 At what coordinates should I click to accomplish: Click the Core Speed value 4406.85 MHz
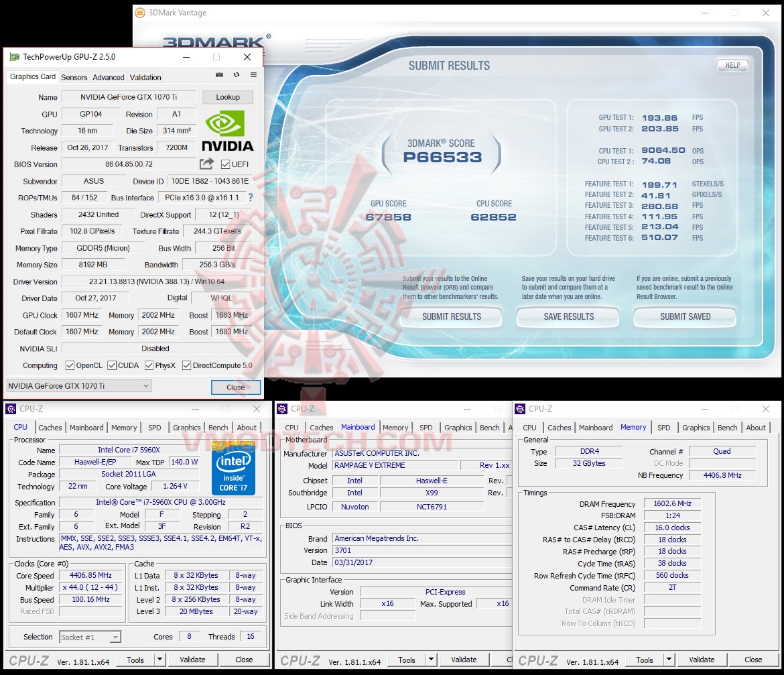pos(90,576)
